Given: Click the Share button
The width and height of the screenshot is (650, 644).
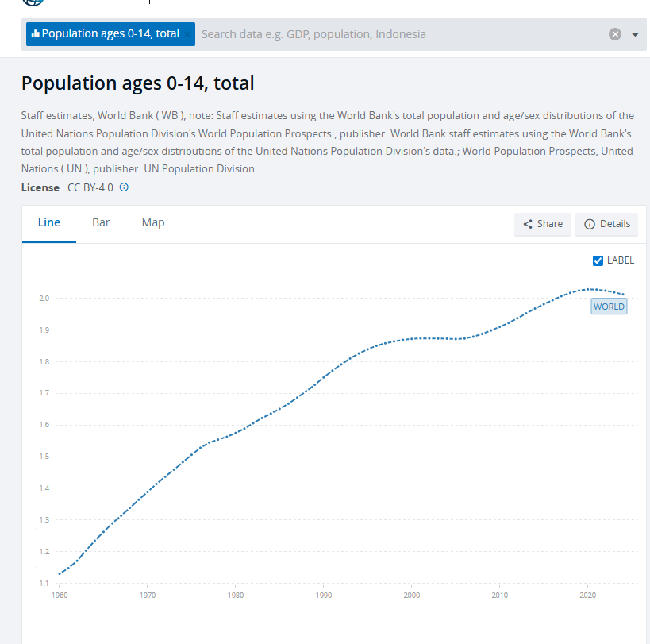Looking at the screenshot, I should 542,224.
